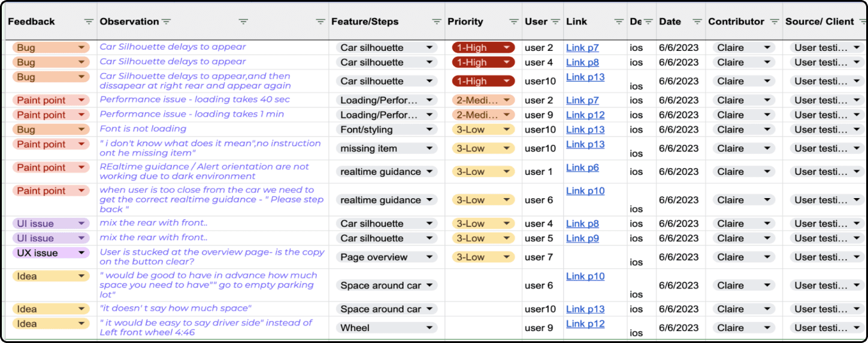
Task: Open 3-Low priority dropdown in Page overview row
Action: click(x=483, y=257)
